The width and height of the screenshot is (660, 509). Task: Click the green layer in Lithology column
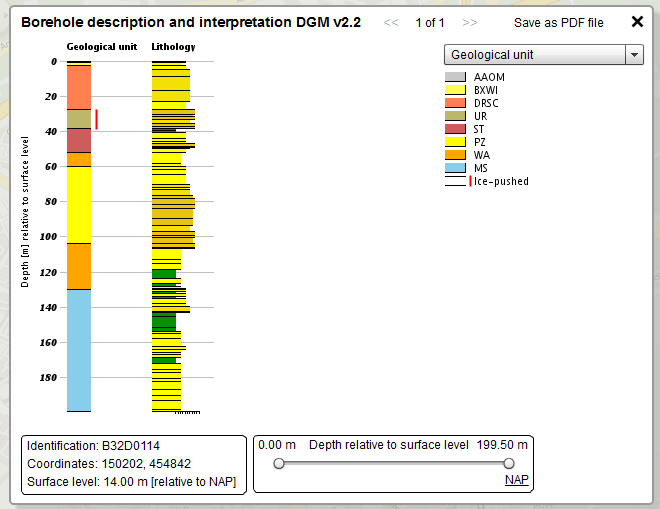(x=163, y=322)
